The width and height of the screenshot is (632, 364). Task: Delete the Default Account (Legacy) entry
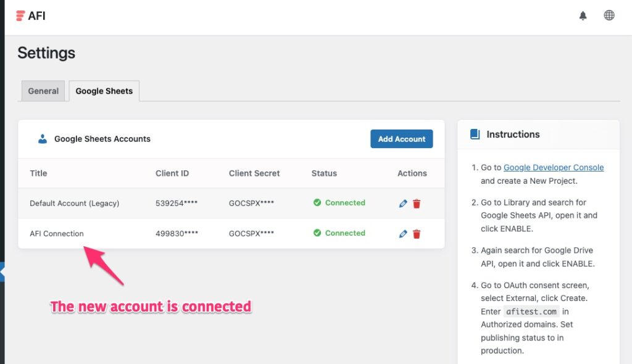pos(417,204)
